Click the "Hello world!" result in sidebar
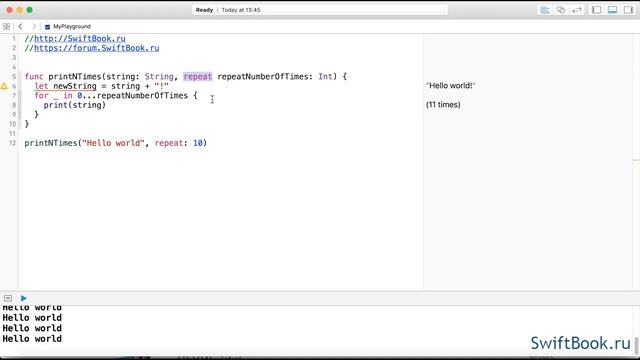Screen dimensions: 640x360 tap(451, 86)
